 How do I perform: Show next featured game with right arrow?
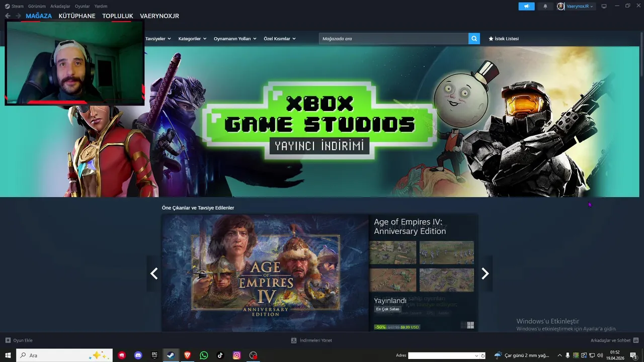(x=485, y=274)
